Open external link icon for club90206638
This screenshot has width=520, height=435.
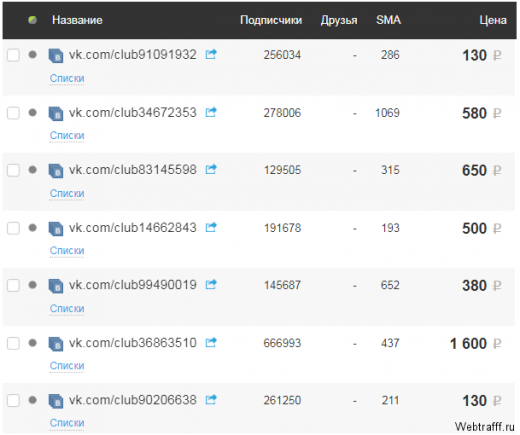click(211, 399)
